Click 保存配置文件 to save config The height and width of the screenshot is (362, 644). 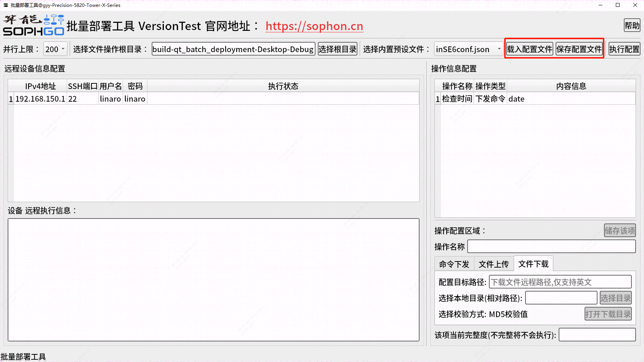579,49
